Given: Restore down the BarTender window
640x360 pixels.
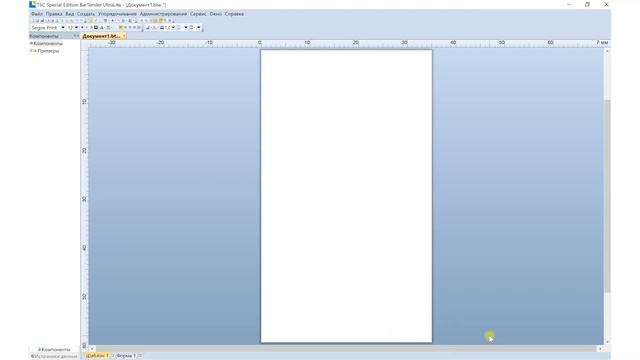Looking at the screenshot, I should [587, 4].
